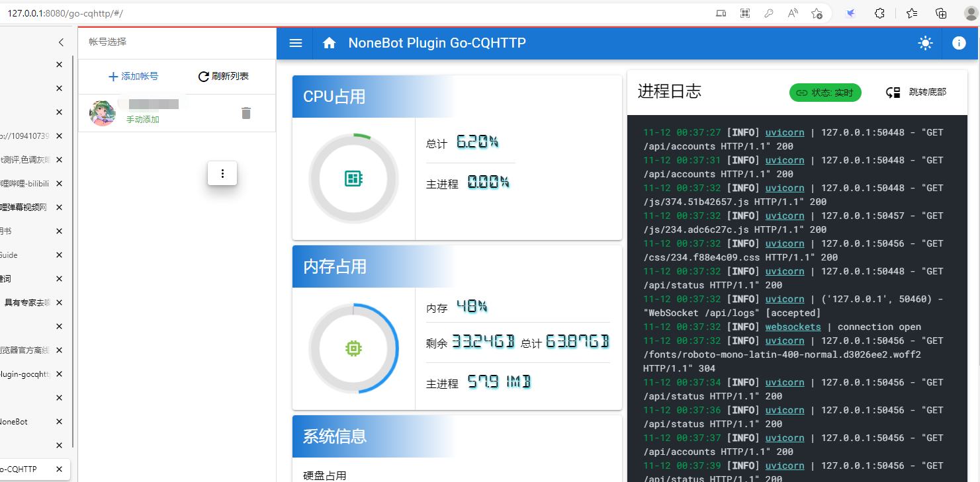Switch to the Guide tab
The image size is (980, 482).
point(24,255)
